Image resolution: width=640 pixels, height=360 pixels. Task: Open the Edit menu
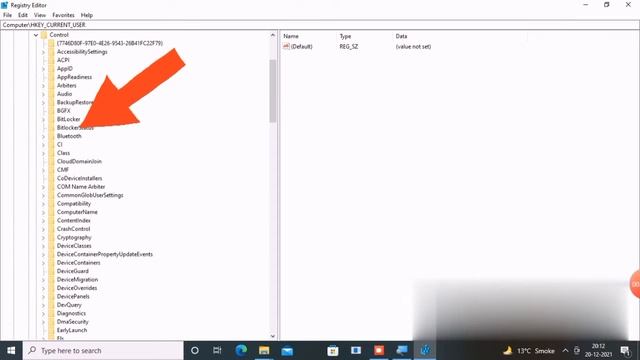tap(23, 15)
